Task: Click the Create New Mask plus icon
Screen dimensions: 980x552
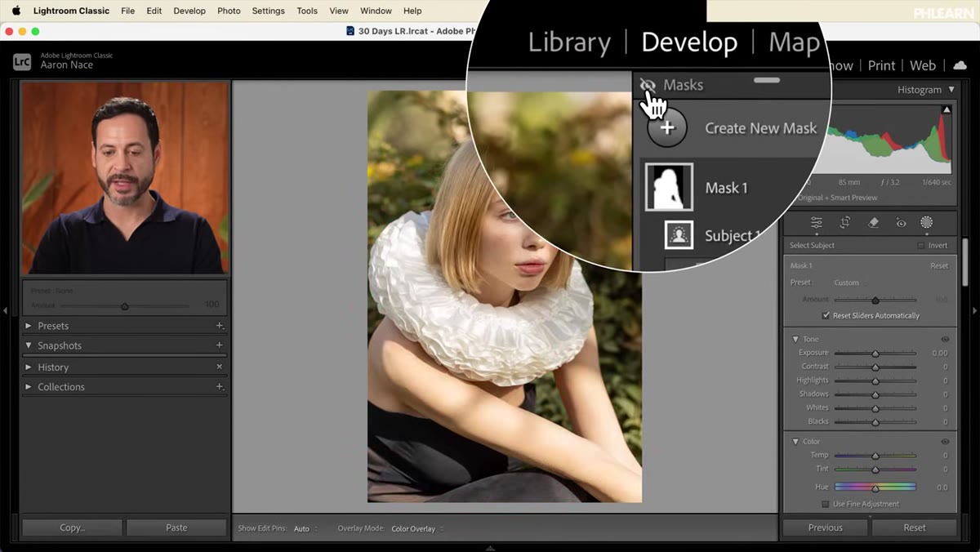Action: (667, 127)
